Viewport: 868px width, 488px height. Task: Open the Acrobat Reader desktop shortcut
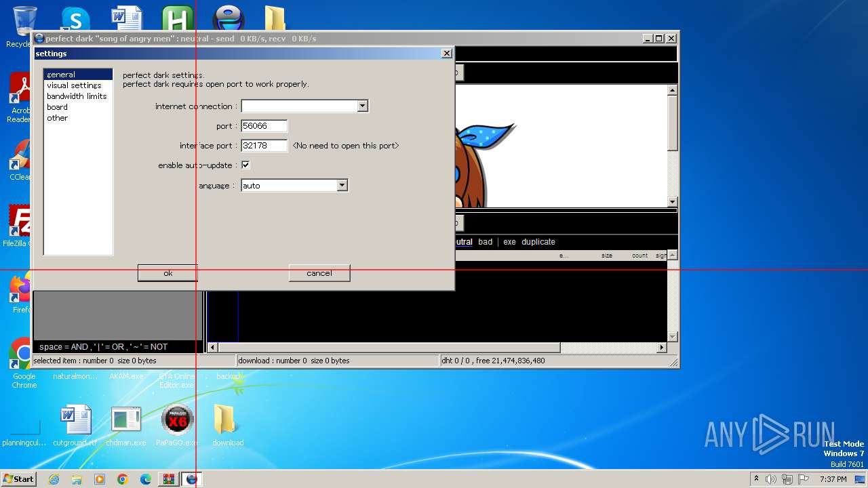pos(20,98)
